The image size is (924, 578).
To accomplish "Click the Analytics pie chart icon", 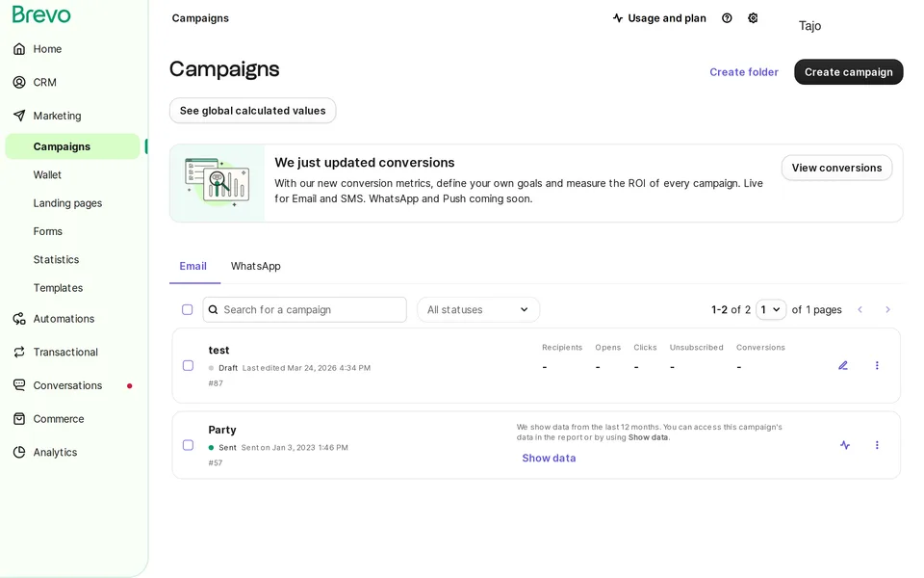I will point(19,453).
